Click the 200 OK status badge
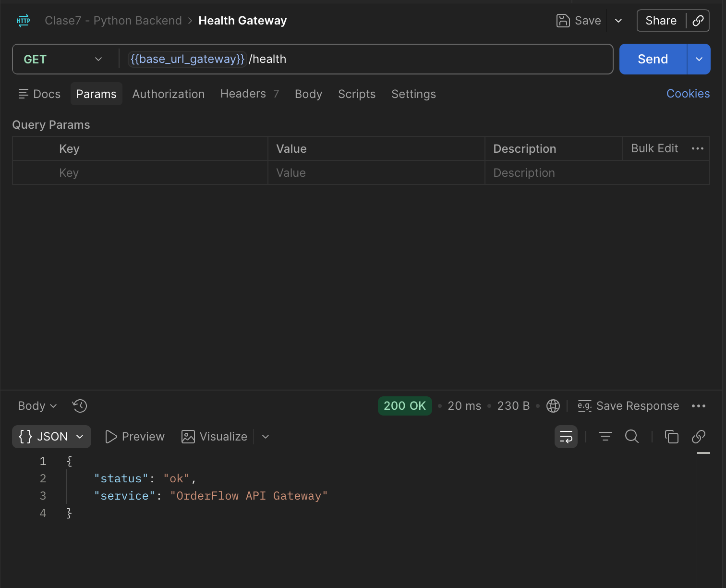726x588 pixels. [405, 406]
